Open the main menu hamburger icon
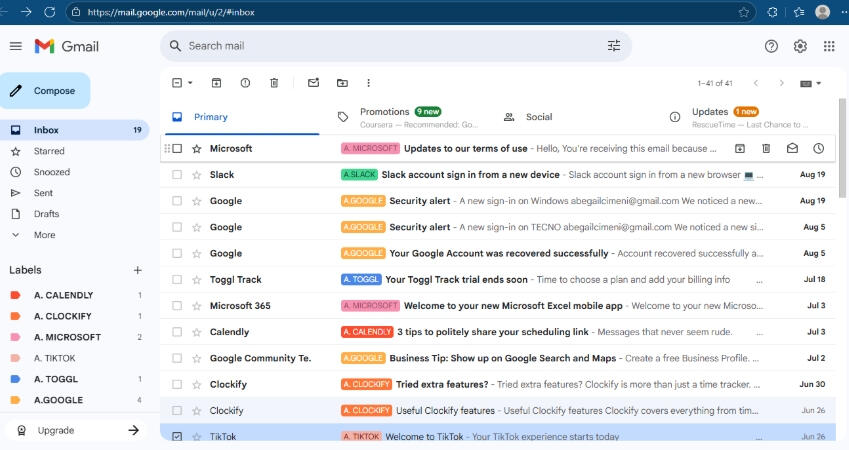 pyautogui.click(x=16, y=46)
